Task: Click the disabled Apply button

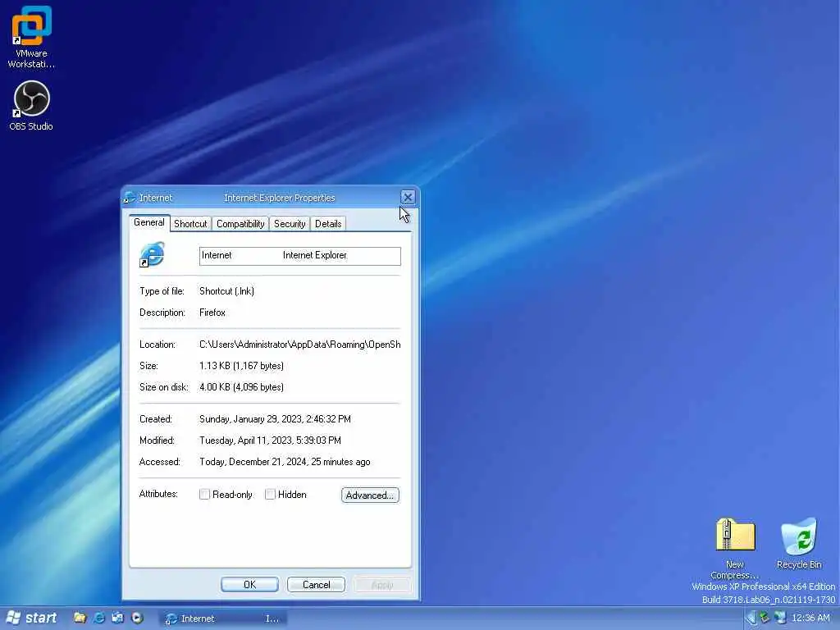Action: [x=382, y=584]
